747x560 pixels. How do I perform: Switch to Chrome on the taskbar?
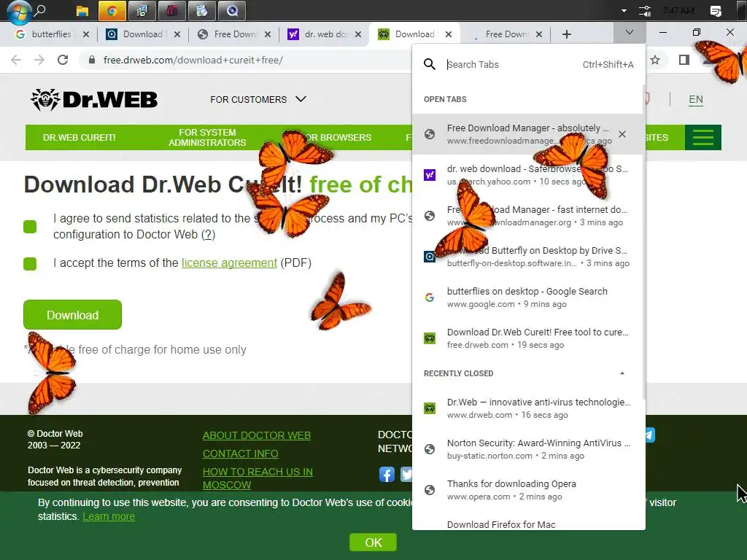click(112, 11)
